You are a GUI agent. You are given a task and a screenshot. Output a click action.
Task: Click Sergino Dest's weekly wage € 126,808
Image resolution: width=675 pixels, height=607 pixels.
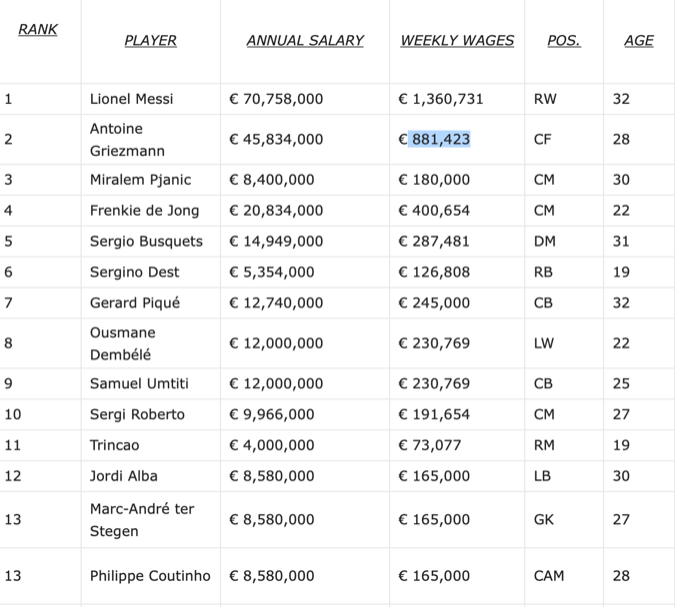[x=433, y=272]
